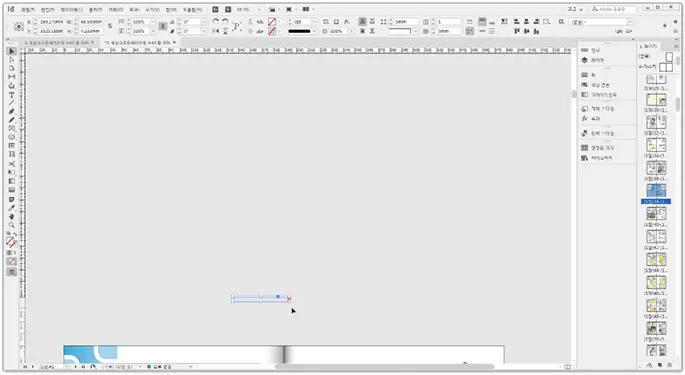Click the Flip Vertical icon
The height and width of the screenshot is (375, 685).
pos(225,31)
